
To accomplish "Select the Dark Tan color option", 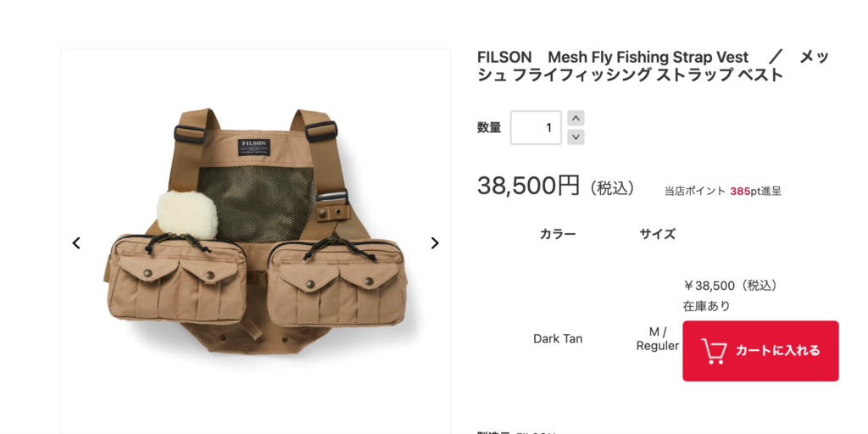I will coord(558,338).
